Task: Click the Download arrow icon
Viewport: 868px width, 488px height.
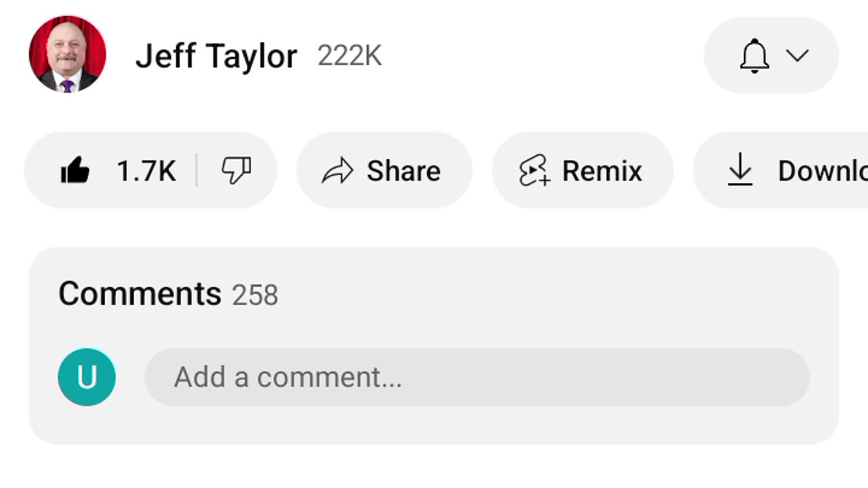Action: 740,169
